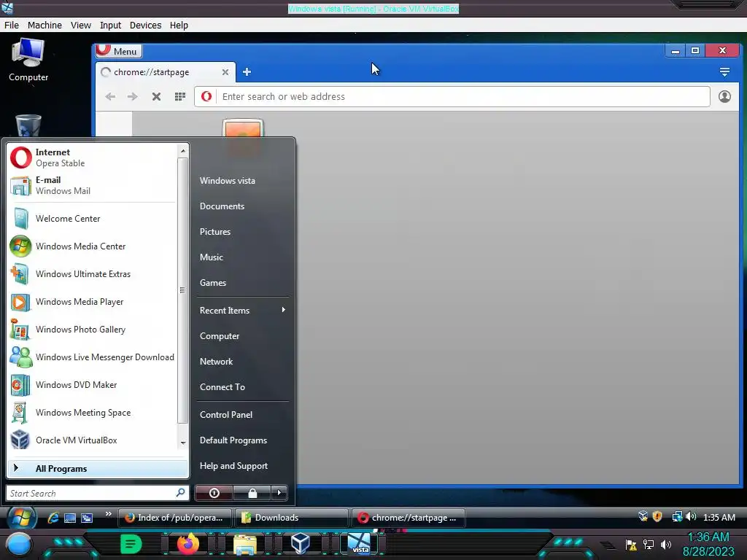
Task: Open Windows Live Messenger Download
Action: coord(92,357)
